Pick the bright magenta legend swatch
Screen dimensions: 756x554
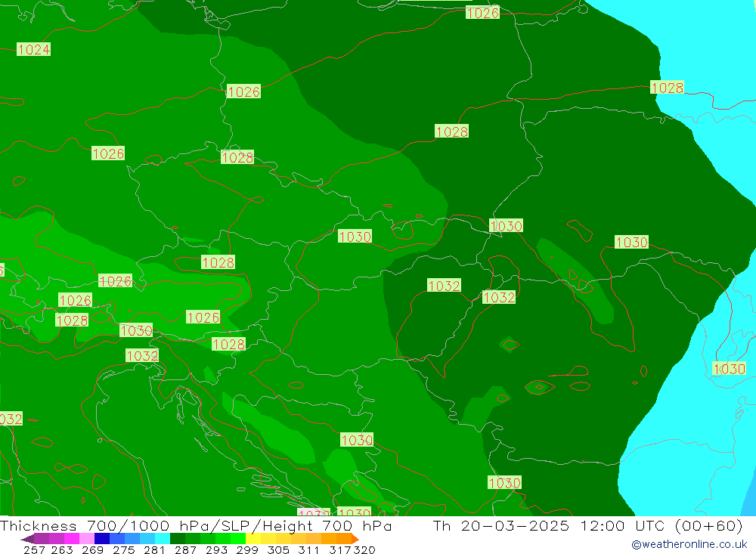[71, 539]
